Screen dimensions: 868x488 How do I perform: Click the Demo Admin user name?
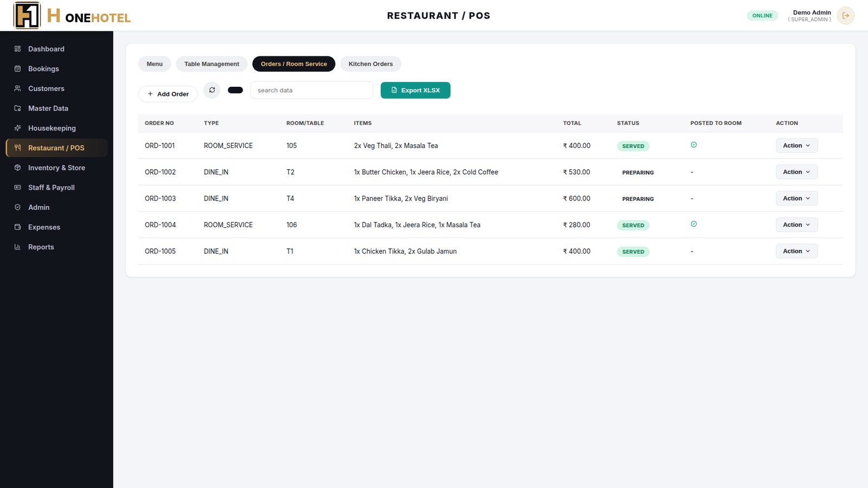(x=812, y=12)
